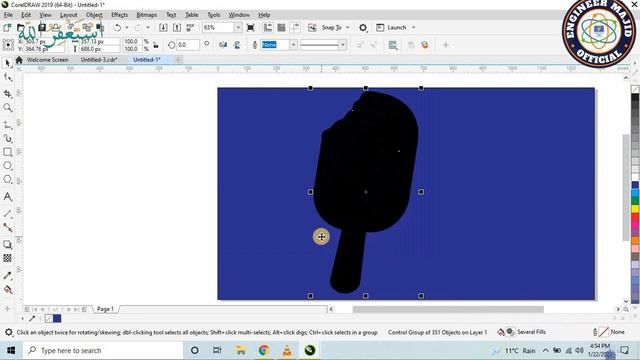The height and width of the screenshot is (360, 640).
Task: Open the Effects menu
Action: coord(119,15)
